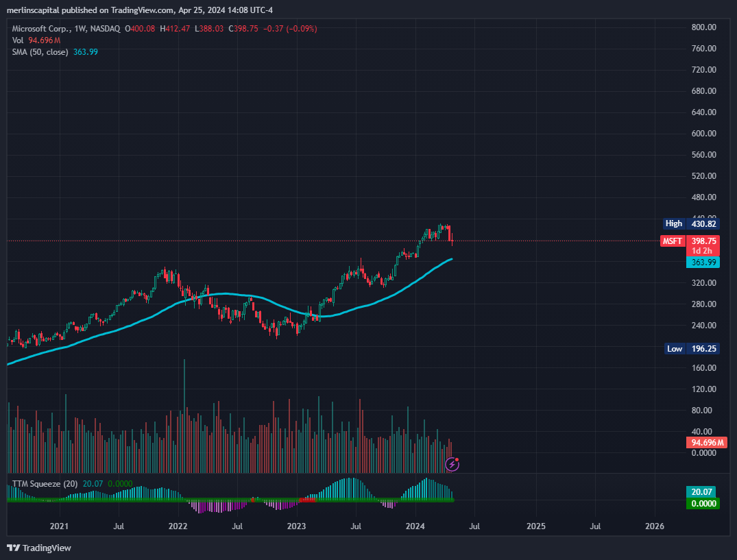Click the Low 196.25 price label
Image resolution: width=737 pixels, height=560 pixels.
point(692,349)
